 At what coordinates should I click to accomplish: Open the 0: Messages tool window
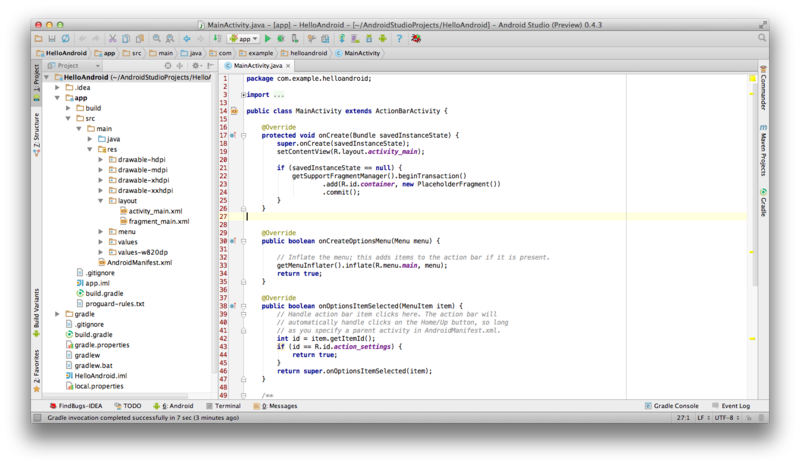coord(275,406)
